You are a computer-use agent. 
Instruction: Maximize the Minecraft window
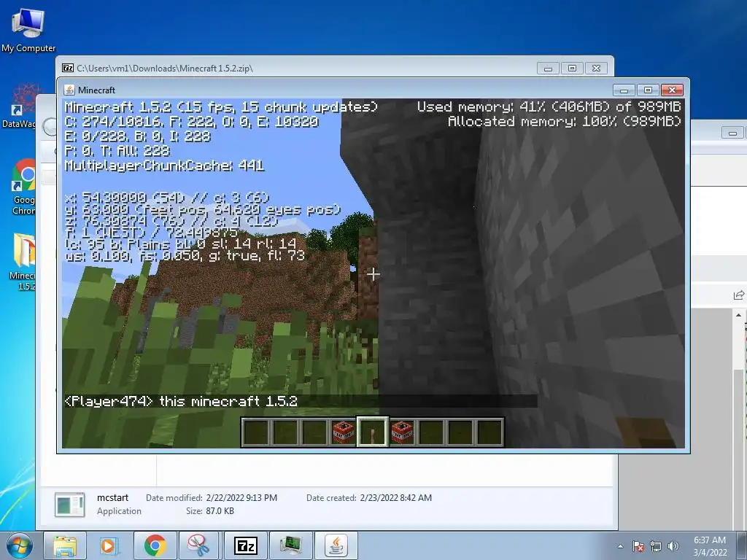[648, 90]
